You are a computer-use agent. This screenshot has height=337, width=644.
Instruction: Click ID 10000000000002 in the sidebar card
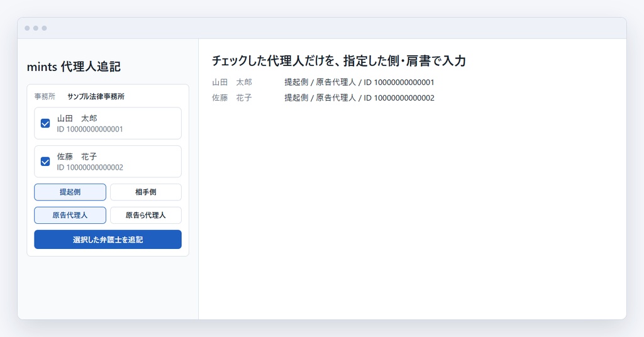click(x=90, y=167)
